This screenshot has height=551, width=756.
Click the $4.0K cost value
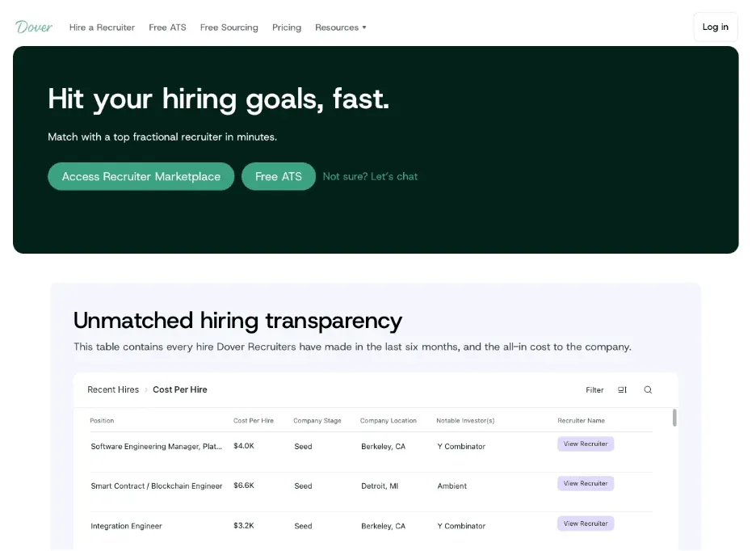point(243,446)
